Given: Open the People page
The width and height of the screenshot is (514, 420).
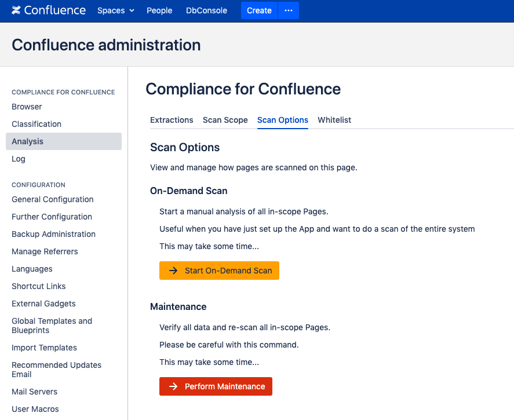Looking at the screenshot, I should coord(159,10).
